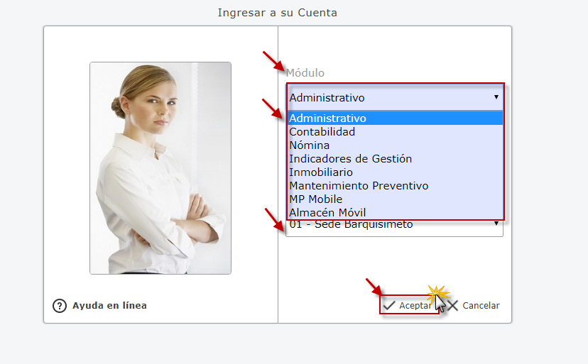Select Contabilidad from the module list
Screen dimensions: 588x364
click(395, 131)
